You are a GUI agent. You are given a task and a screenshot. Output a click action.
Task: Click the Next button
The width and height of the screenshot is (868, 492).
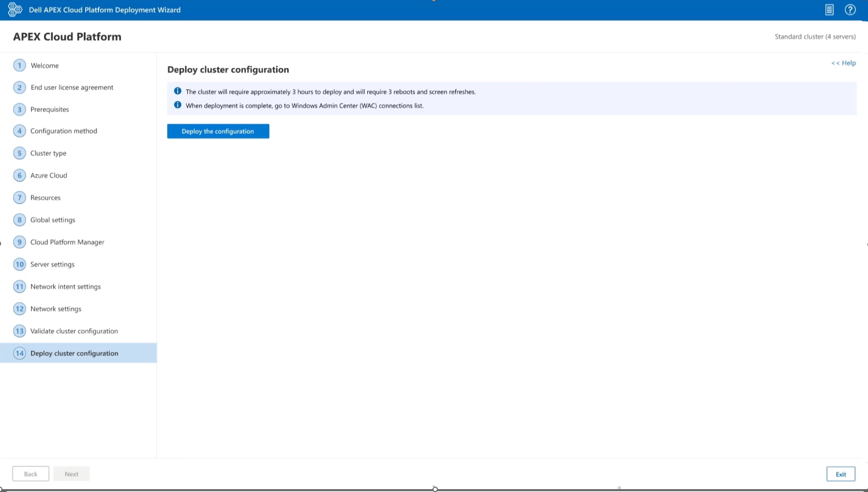point(71,474)
